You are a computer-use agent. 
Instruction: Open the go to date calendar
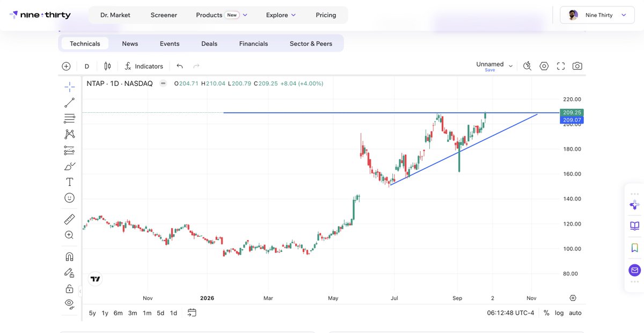point(192,313)
